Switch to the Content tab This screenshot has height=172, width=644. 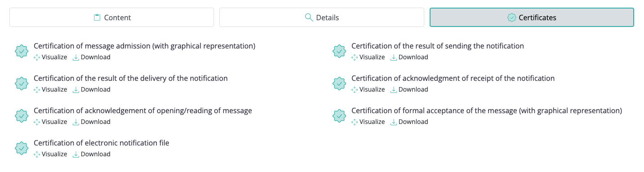pyautogui.click(x=111, y=18)
